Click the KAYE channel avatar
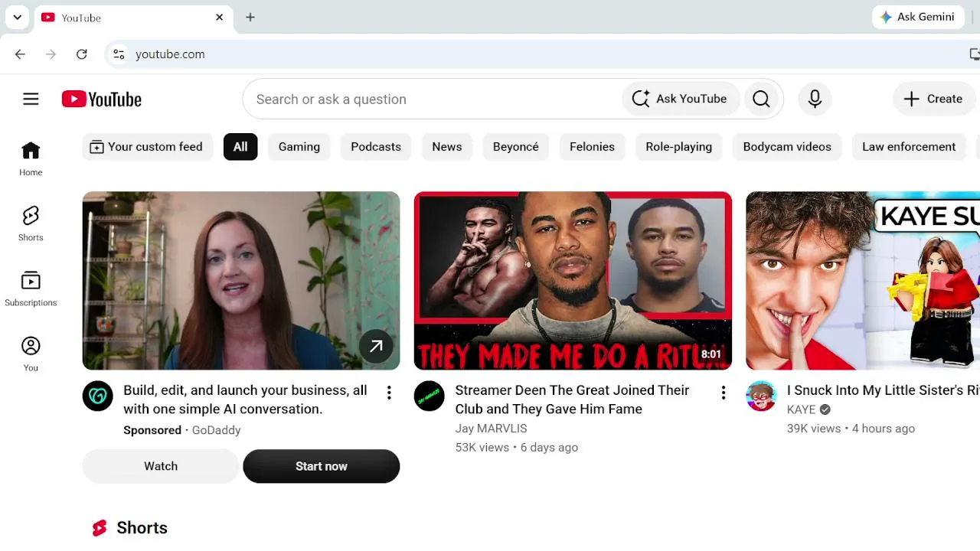This screenshot has width=980, height=551. click(761, 396)
